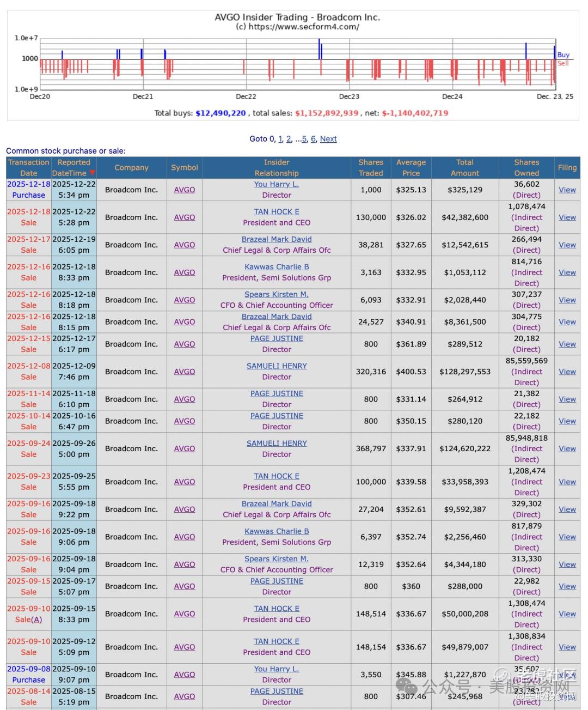Open SAMUELI HENRY link in 2025-12-08 row

(277, 366)
